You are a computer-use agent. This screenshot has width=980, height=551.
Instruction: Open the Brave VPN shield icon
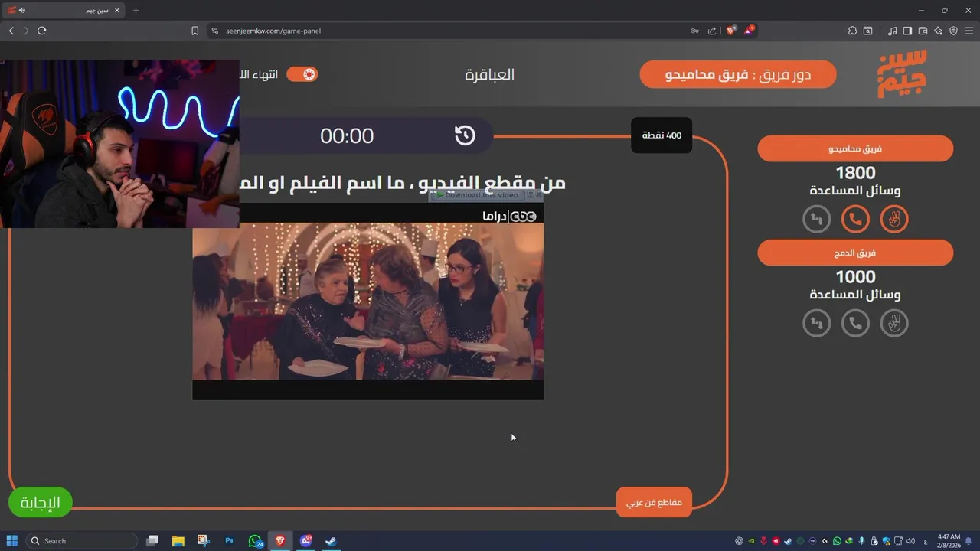[x=953, y=31]
